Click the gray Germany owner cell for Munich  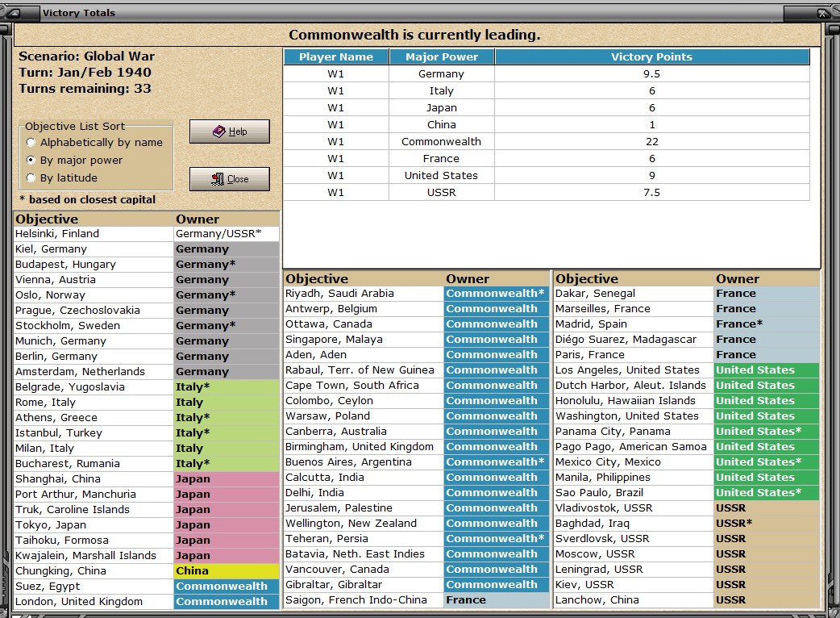pos(226,341)
